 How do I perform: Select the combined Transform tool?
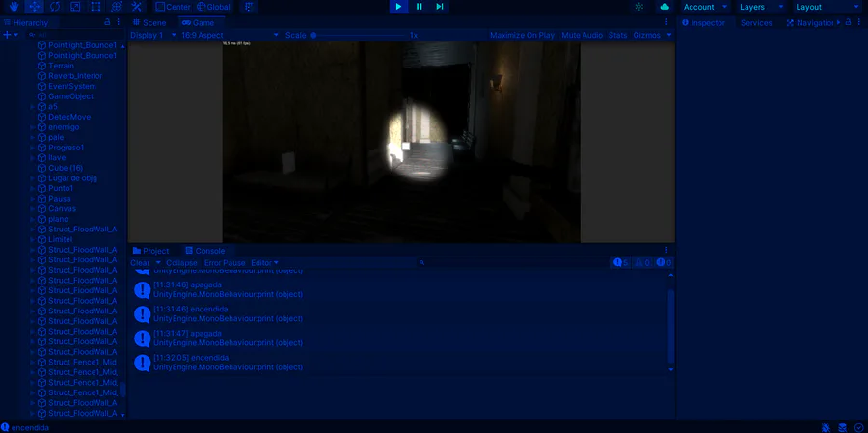(117, 7)
